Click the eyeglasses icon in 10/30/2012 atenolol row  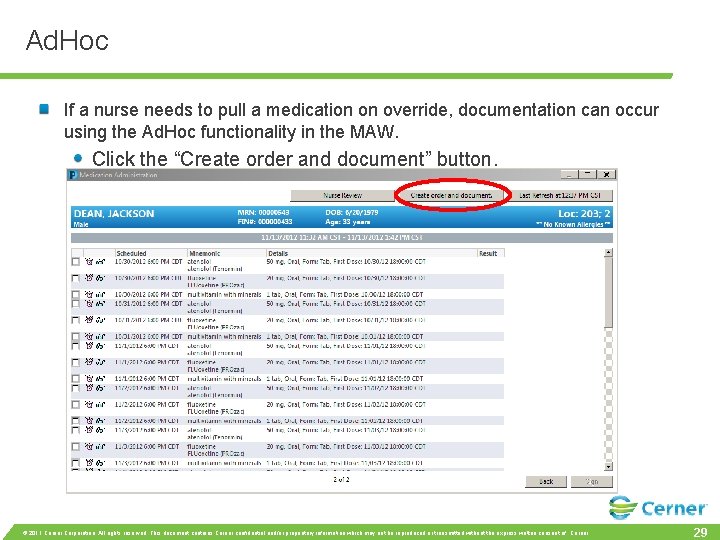(x=100, y=262)
